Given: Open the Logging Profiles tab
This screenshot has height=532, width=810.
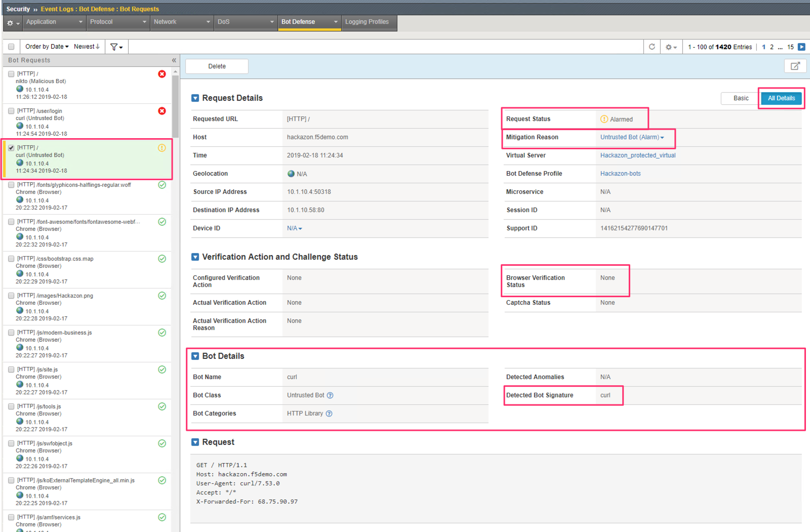Looking at the screenshot, I should (x=369, y=23).
